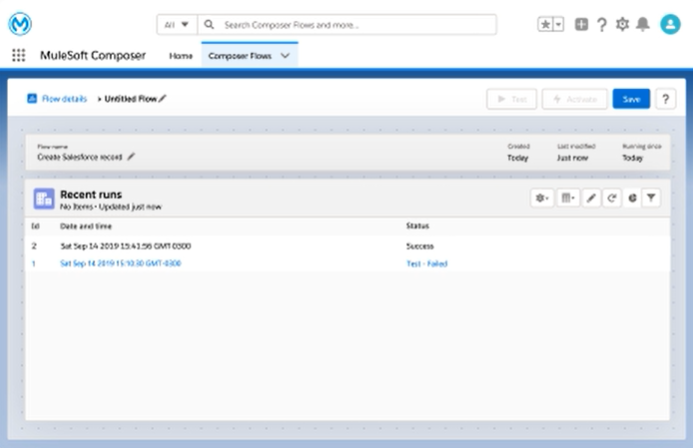Select run row Sat Sep 14 2019 15:41:56
The width and height of the screenshot is (693, 448).
coord(347,246)
